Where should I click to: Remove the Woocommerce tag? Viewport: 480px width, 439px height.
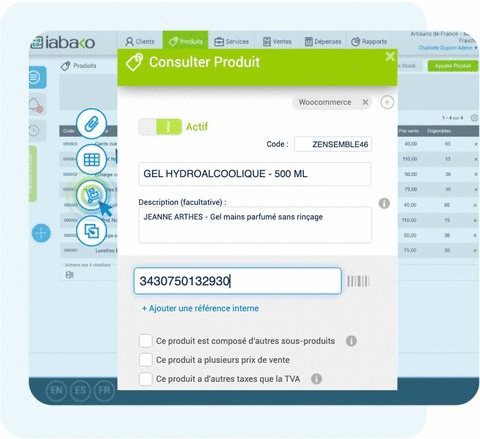point(365,102)
